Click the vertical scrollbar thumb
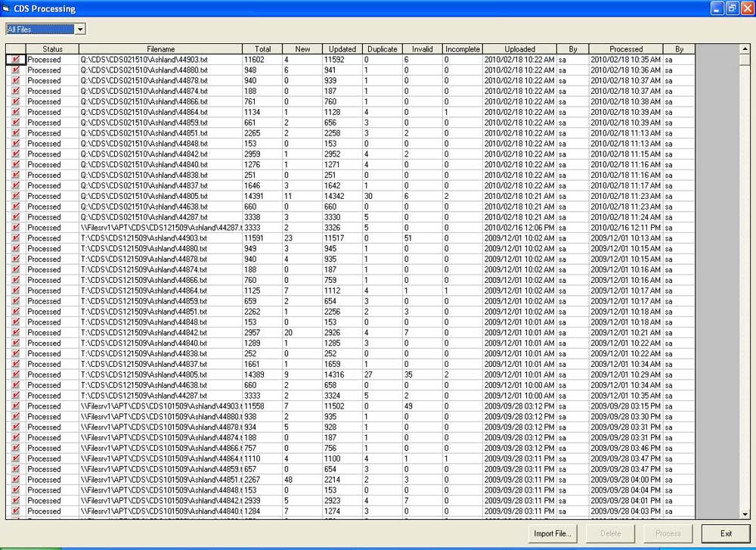The image size is (756, 550). pos(745,61)
